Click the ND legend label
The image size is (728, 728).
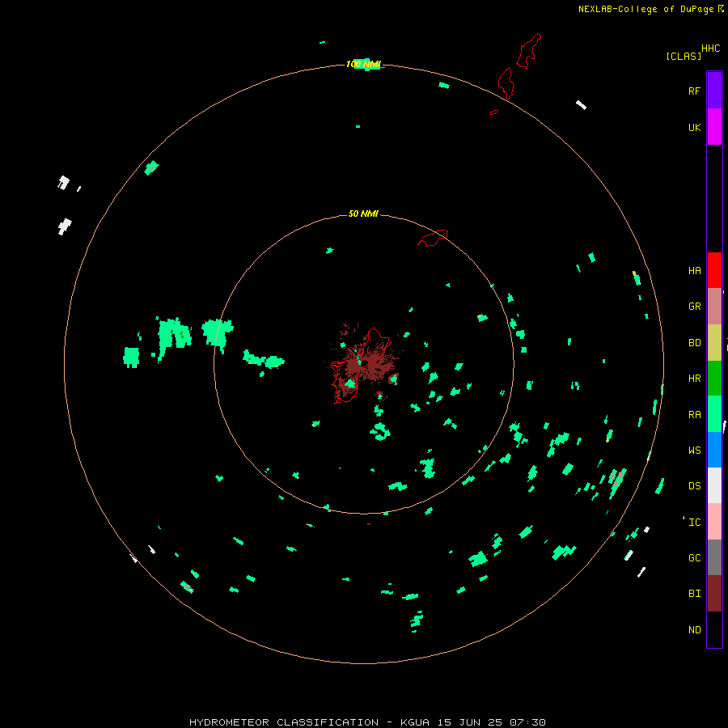coord(694,629)
